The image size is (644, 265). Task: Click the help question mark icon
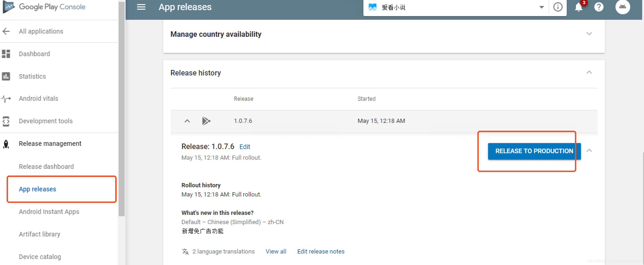tap(599, 7)
